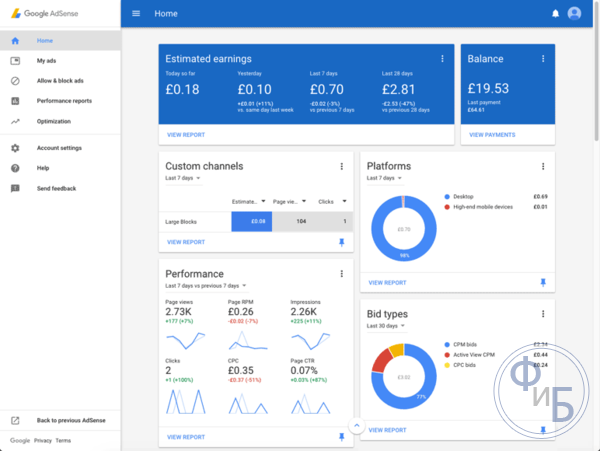
Task: Open Bid types Last 30 days dropdown
Action: (386, 326)
